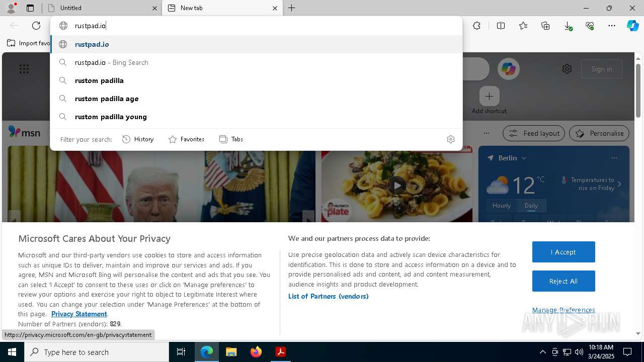Click the MSN logo
The image size is (644, 362).
[x=24, y=132]
